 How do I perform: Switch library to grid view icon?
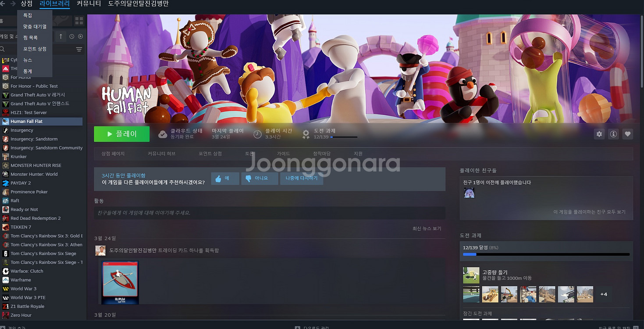pos(79,21)
